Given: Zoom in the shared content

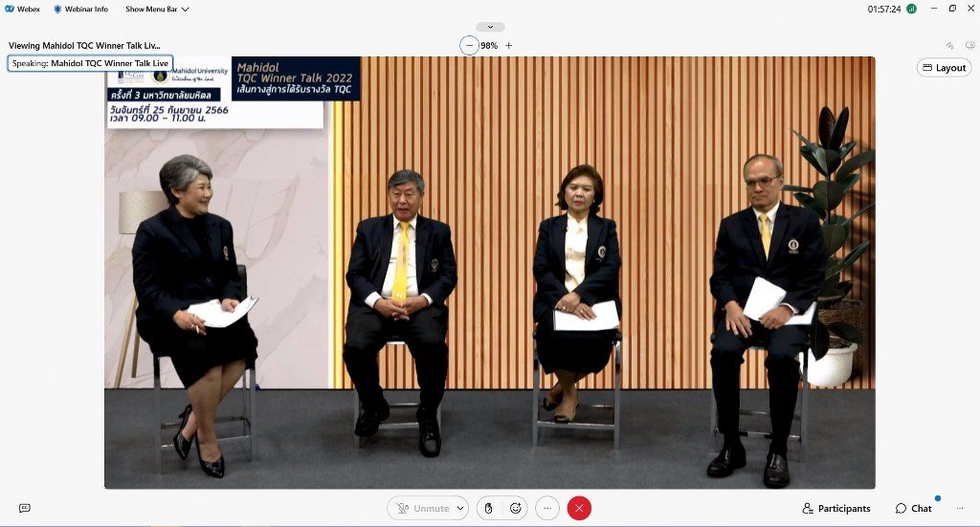Looking at the screenshot, I should (x=509, y=46).
